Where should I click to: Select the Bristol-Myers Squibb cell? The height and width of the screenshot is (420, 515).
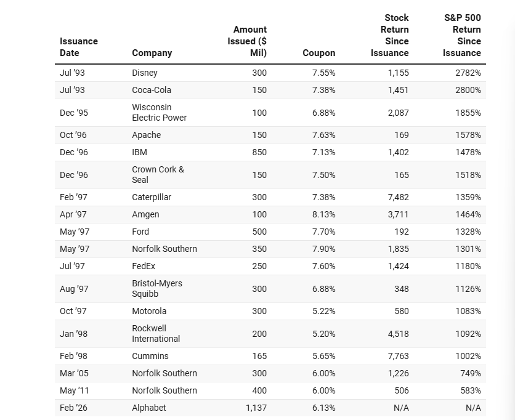click(157, 289)
